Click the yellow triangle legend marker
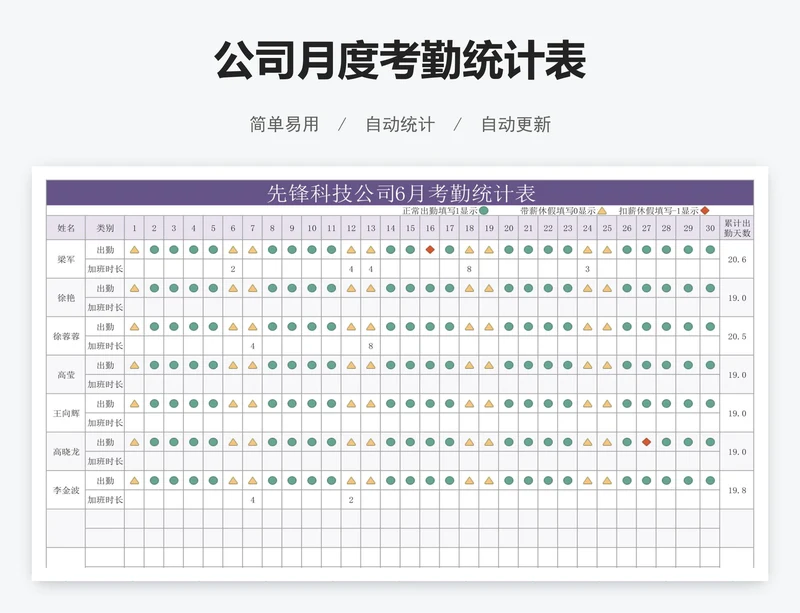The image size is (800, 613). tap(602, 210)
